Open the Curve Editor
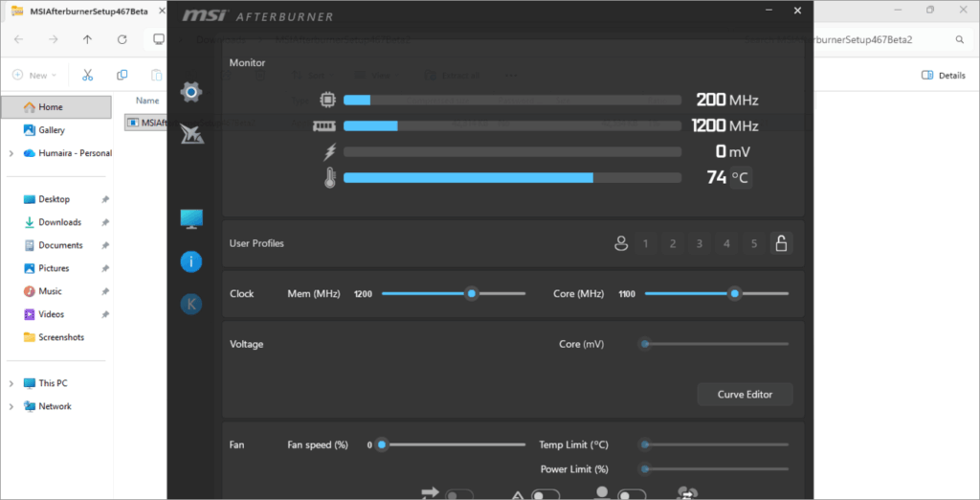Screen dimensions: 980x500 (x=745, y=395)
